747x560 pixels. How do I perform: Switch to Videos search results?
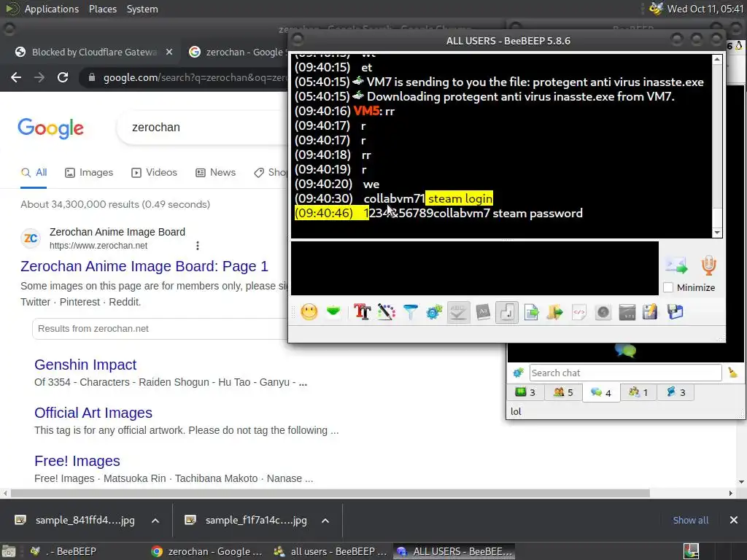[155, 172]
